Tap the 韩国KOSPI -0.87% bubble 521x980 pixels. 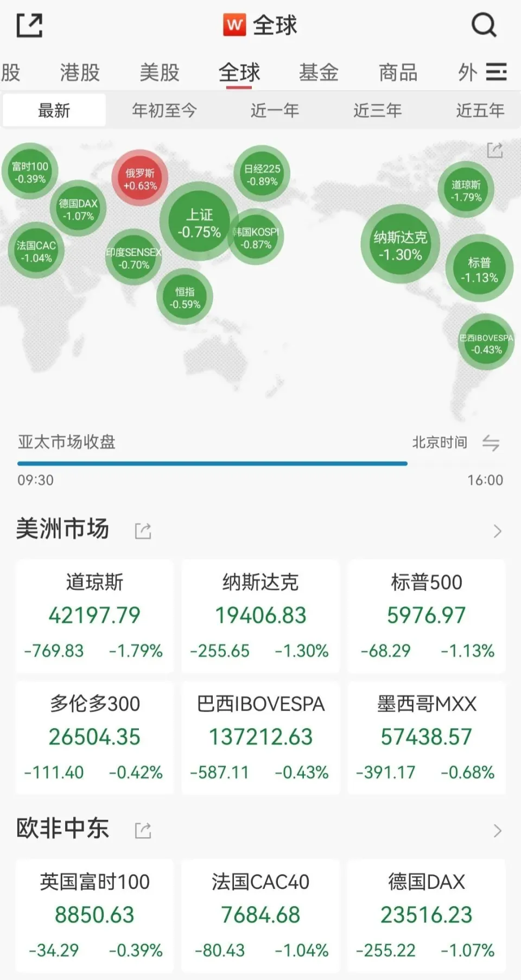point(256,237)
